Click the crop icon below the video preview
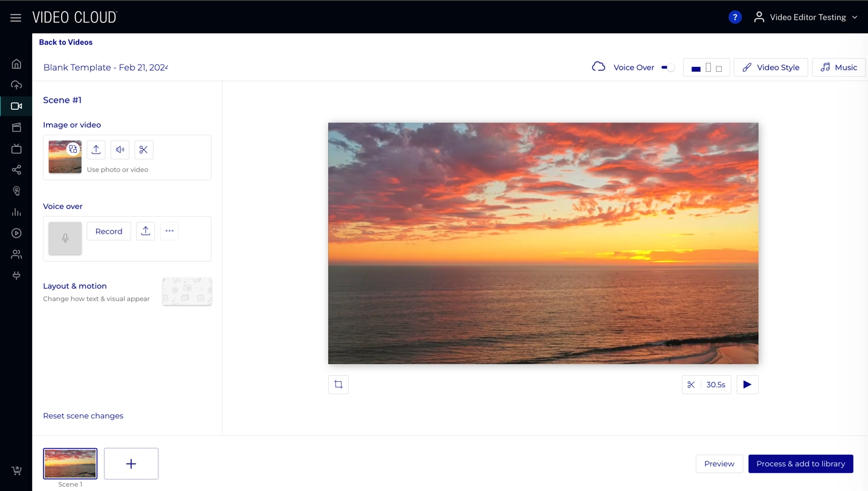This screenshot has height=491, width=868. point(338,385)
